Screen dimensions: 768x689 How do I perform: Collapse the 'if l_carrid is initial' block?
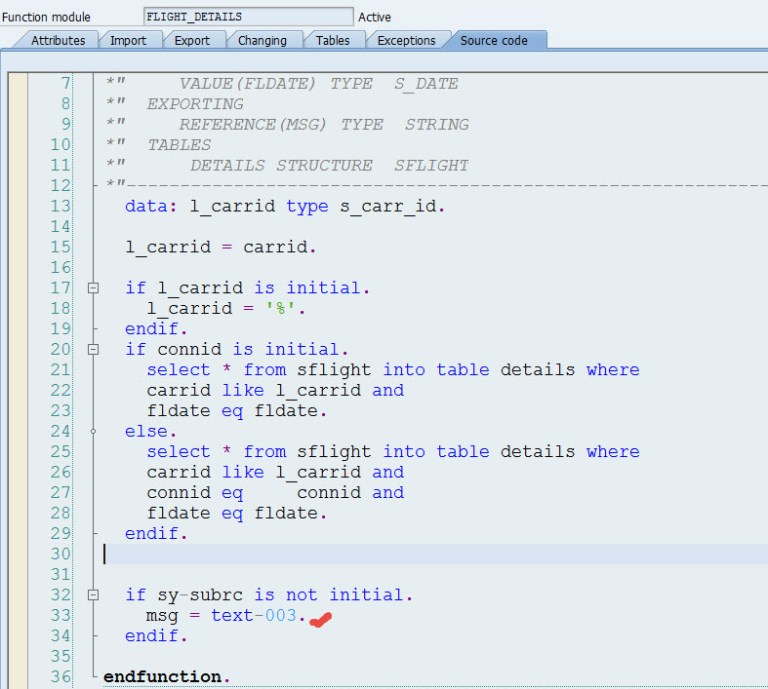[93, 288]
